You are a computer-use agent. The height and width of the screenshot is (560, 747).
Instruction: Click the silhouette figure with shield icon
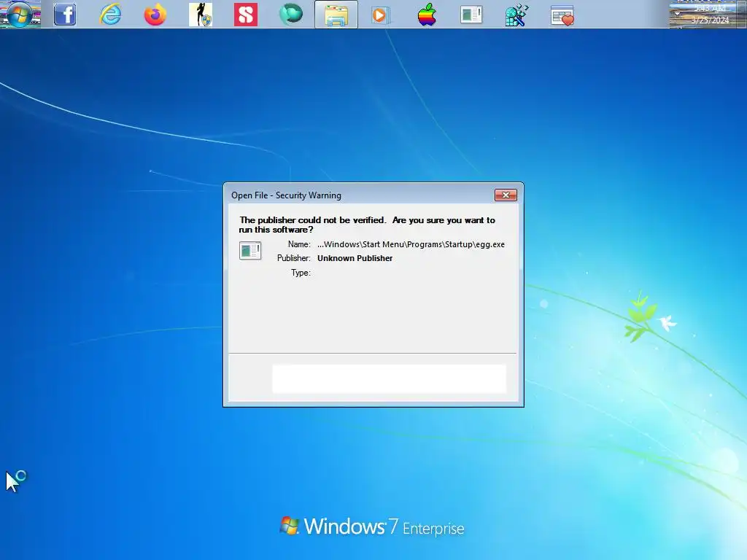coord(201,15)
